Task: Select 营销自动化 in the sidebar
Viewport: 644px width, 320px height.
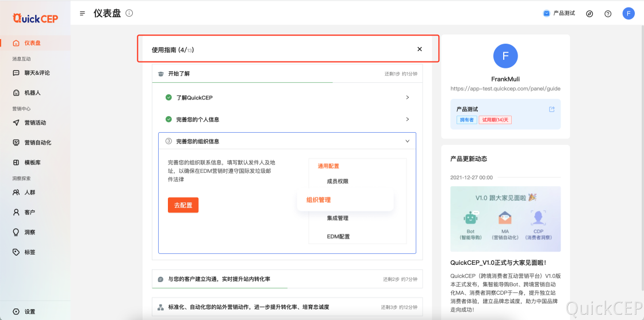Action: point(35,143)
